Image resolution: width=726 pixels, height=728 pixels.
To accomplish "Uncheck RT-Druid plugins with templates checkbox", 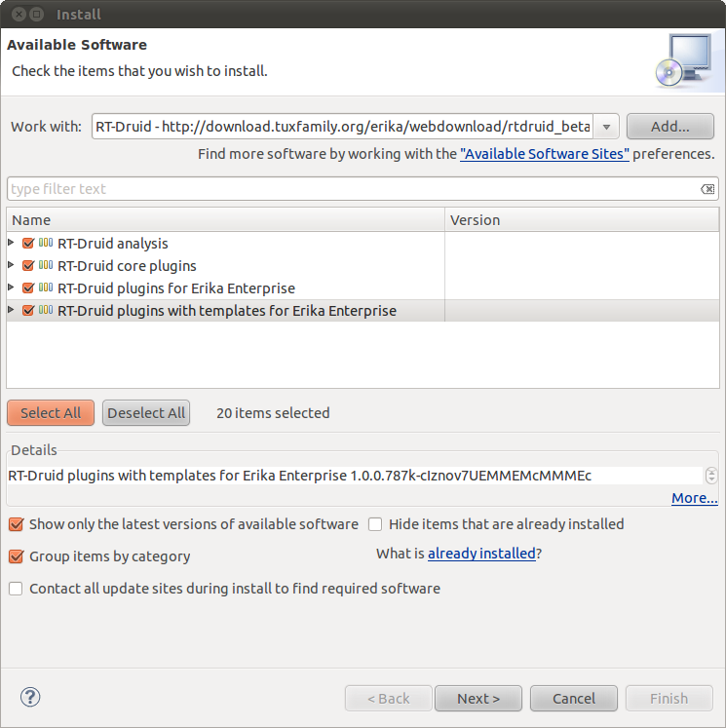I will (x=28, y=310).
